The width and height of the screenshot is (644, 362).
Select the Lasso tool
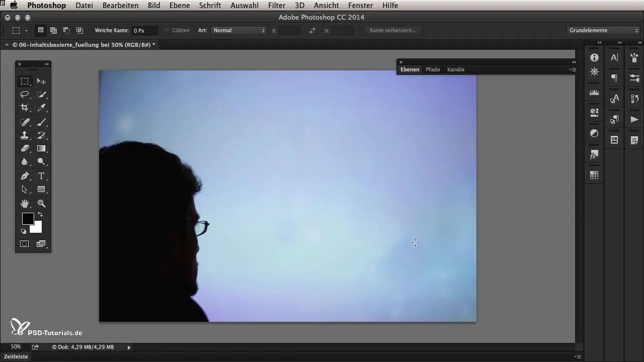24,95
